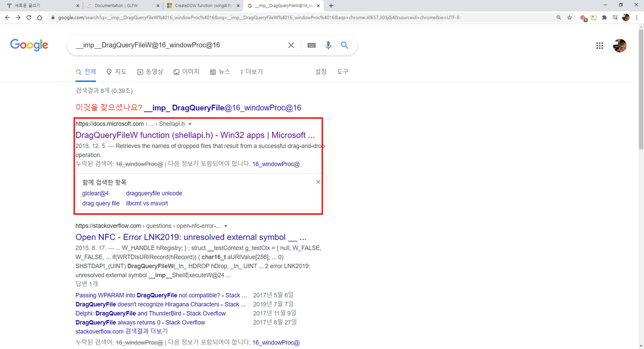The height and width of the screenshot is (349, 644).
Task: Open Chrome profile avatar in toolbar
Action: point(625,17)
